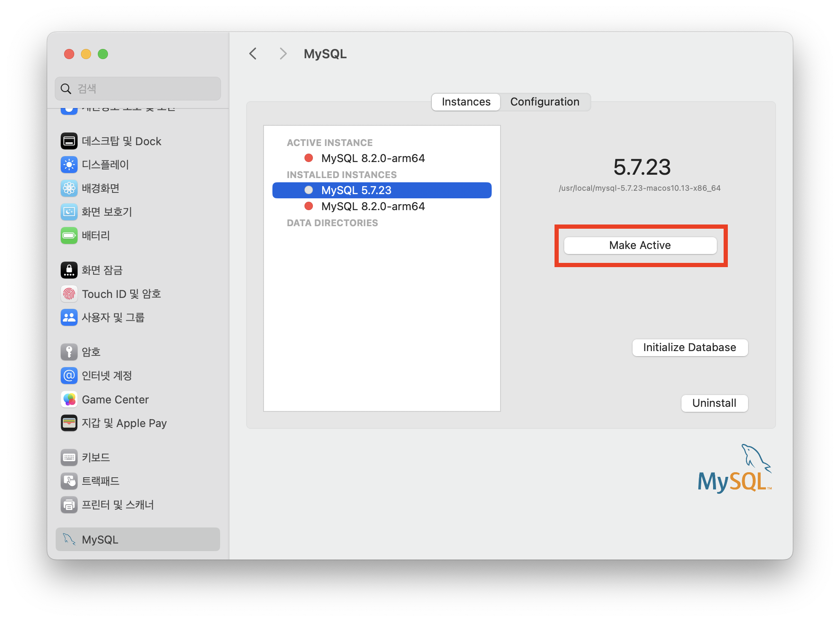Open 디스플레이 sidebar label
This screenshot has width=840, height=622.
point(105,165)
